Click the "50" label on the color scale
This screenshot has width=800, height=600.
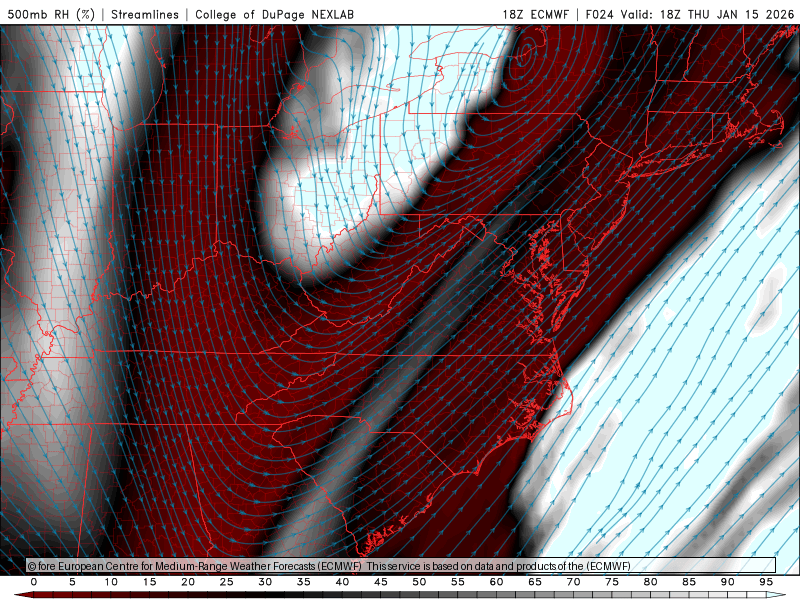[x=419, y=582]
